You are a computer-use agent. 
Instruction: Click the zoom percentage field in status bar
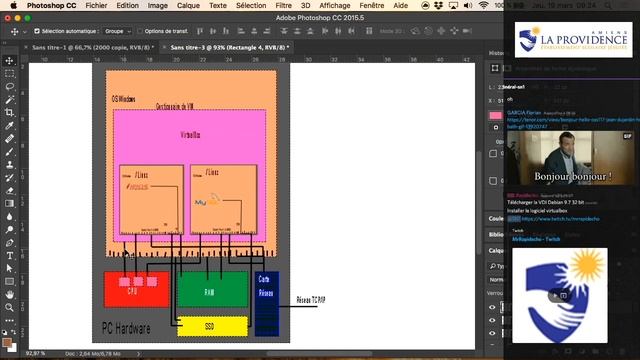tap(36, 353)
